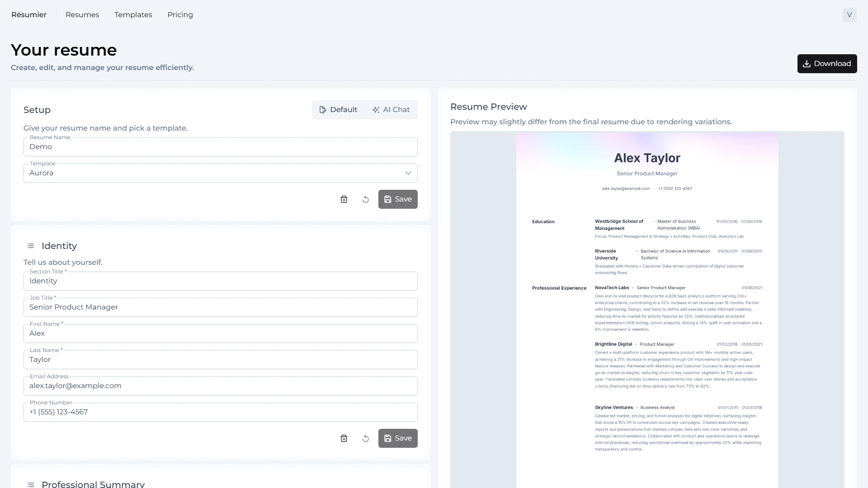Open the Pricing page
This screenshot has height=488, width=868.
point(180,15)
